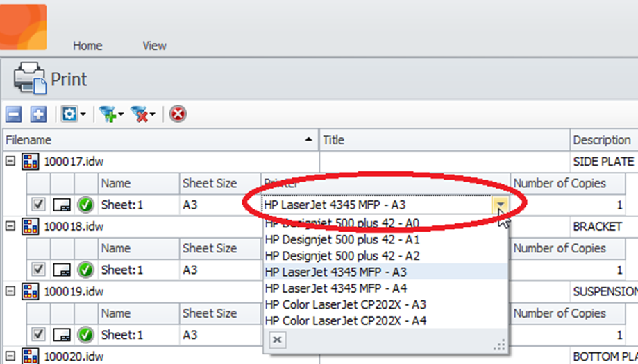Viewport: 638px width, 364px height.
Task: Click the 100018.idw filename text
Action: tap(74, 227)
